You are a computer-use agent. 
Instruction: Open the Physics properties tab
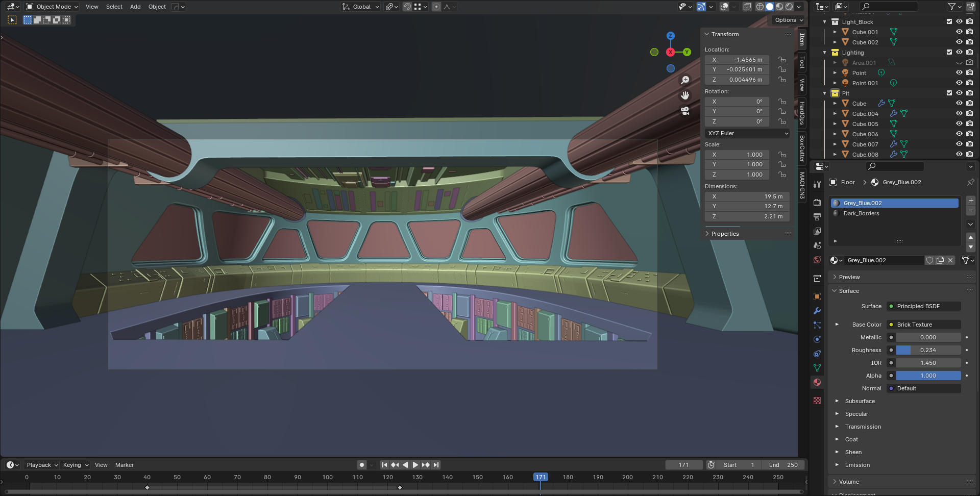817,339
